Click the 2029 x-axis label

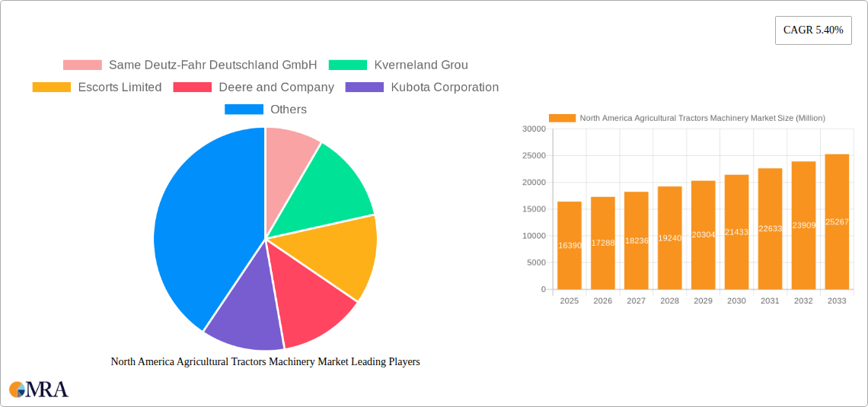(x=703, y=300)
